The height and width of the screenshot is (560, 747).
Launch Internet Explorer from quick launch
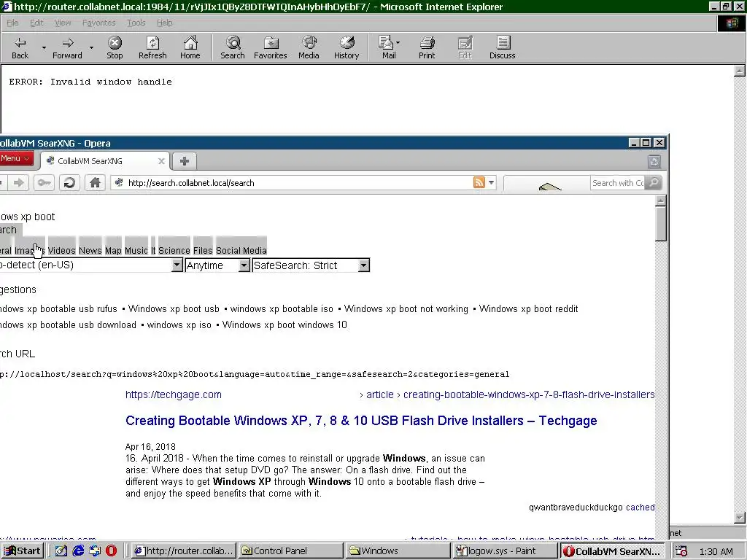(78, 551)
